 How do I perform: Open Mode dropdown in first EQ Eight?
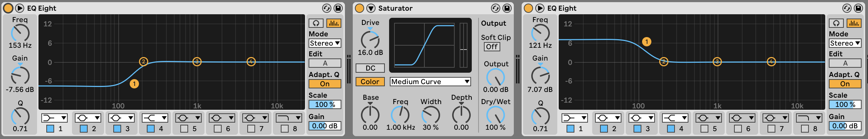325,43
